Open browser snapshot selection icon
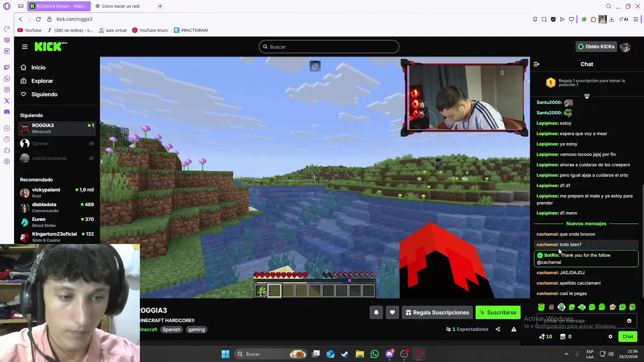644x362 pixels. click(544, 19)
